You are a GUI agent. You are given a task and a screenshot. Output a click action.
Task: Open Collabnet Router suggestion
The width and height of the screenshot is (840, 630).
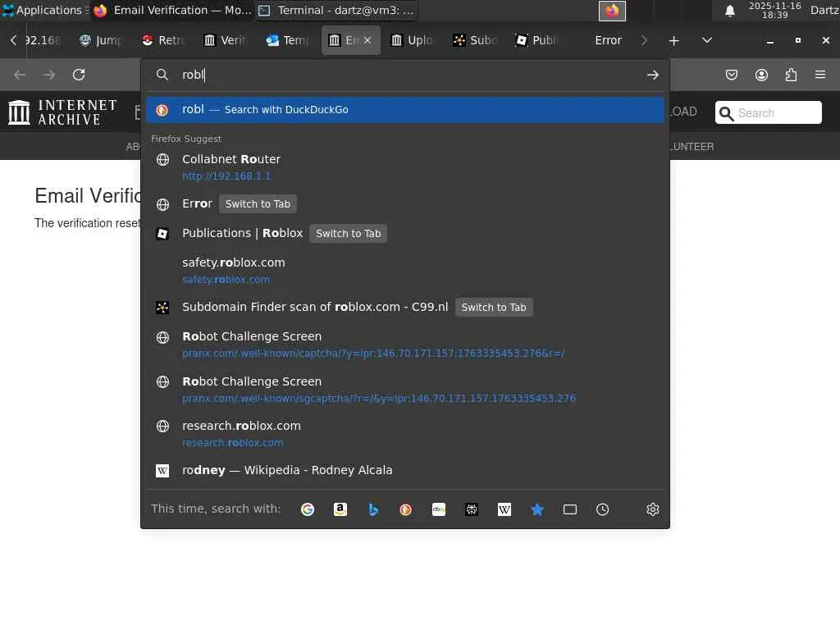coord(405,167)
